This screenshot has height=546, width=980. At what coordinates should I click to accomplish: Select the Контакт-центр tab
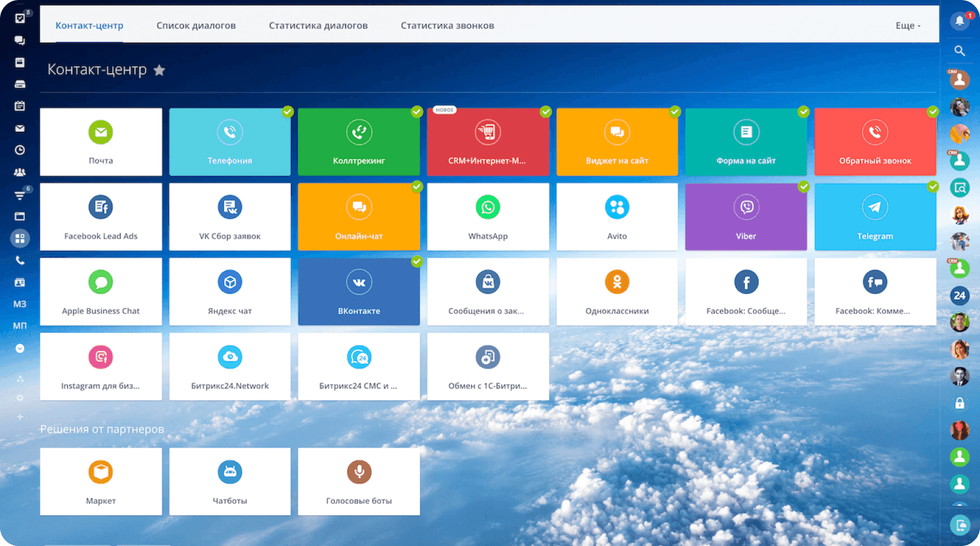tap(89, 26)
